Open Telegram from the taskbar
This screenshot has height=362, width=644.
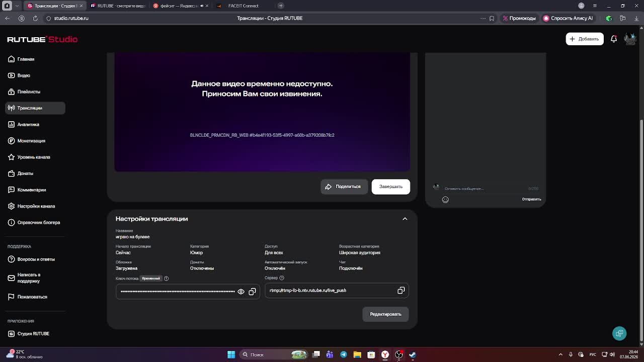pos(344,354)
